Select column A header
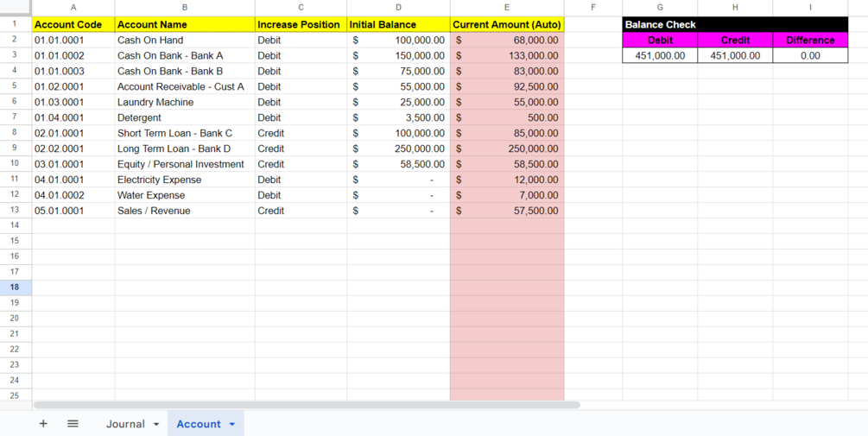Image resolution: width=868 pixels, height=436 pixels. tap(73, 8)
